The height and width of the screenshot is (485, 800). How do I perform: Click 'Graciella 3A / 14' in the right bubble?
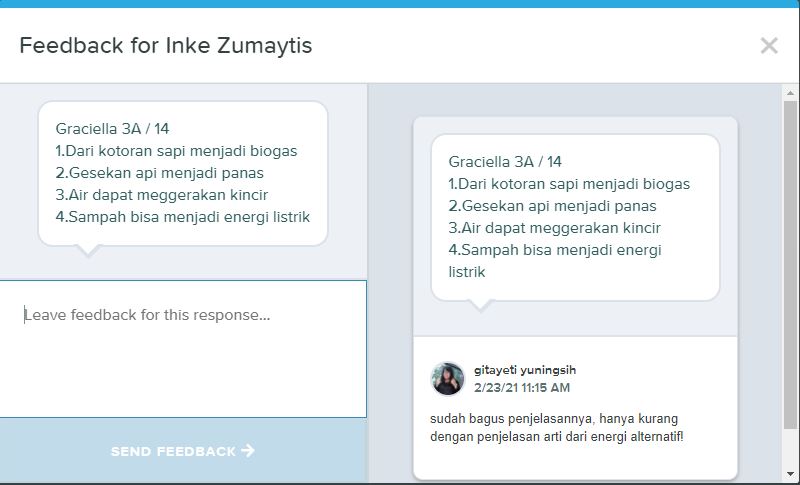505,162
